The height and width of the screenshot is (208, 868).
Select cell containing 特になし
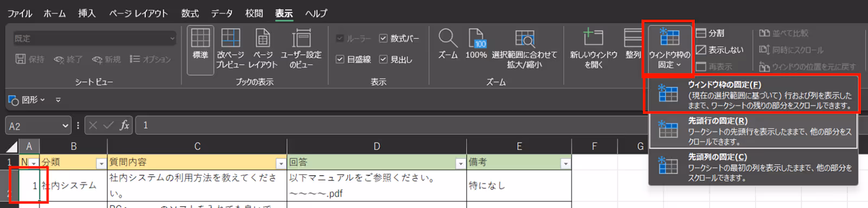pos(519,185)
